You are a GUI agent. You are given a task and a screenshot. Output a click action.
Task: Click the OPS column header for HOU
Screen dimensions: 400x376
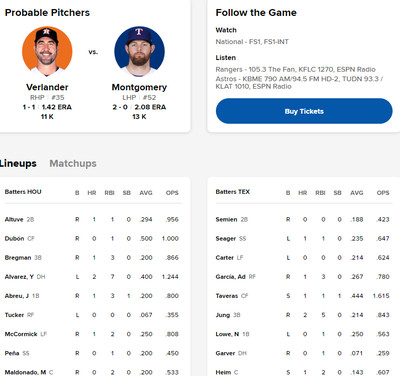tap(172, 193)
